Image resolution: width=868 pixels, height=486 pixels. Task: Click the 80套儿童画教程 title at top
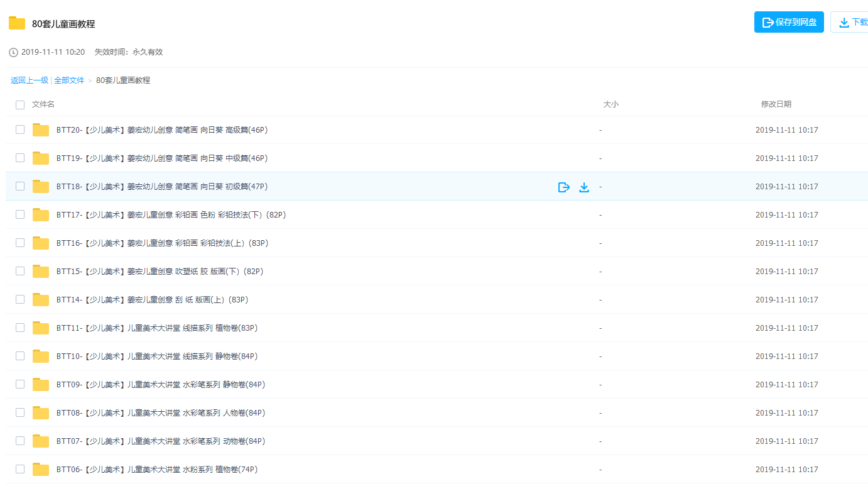point(63,24)
